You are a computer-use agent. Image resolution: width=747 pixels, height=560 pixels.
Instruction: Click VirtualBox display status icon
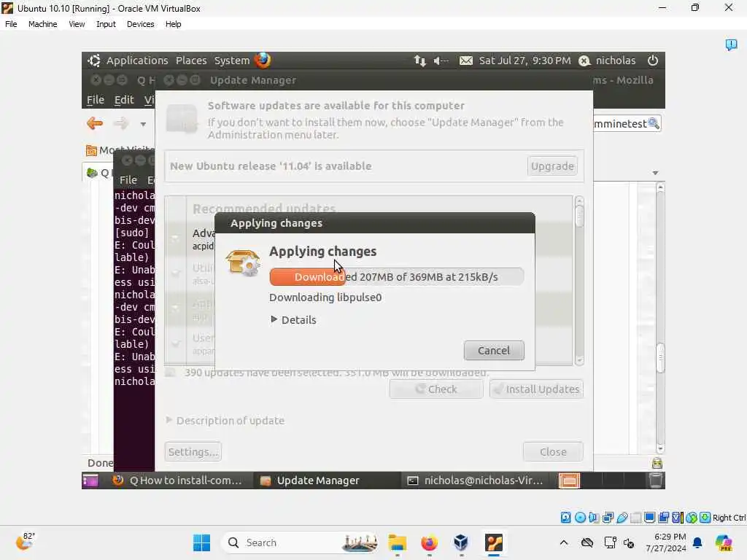tap(649, 518)
